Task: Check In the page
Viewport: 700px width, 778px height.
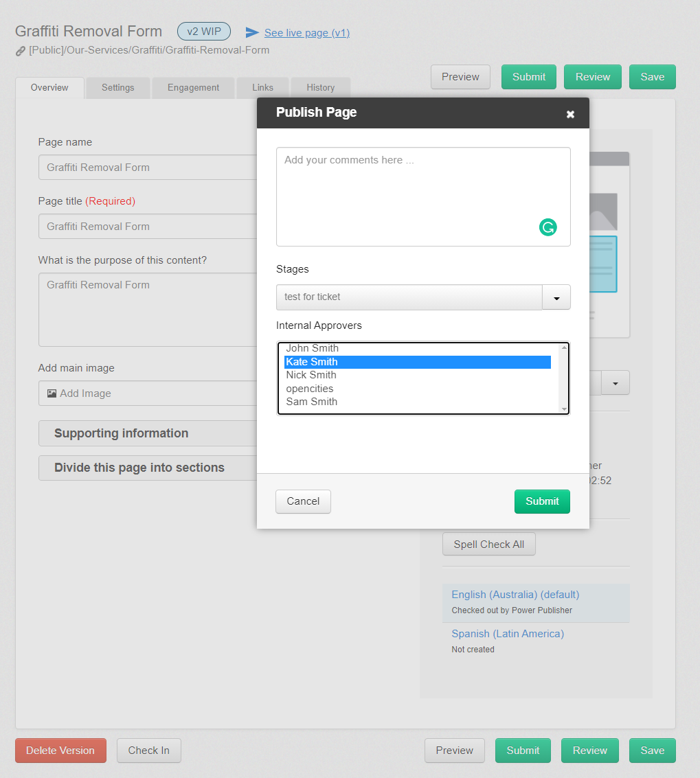Action: click(x=148, y=751)
